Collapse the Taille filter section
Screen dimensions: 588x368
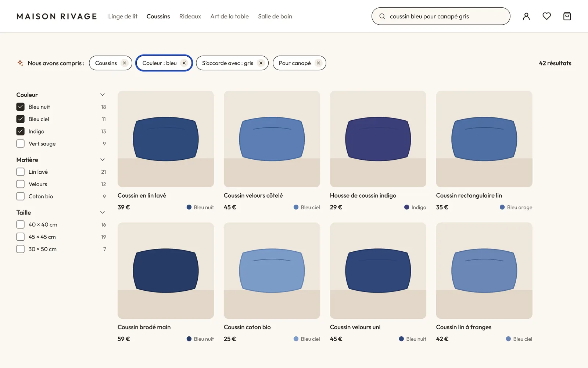click(x=103, y=212)
